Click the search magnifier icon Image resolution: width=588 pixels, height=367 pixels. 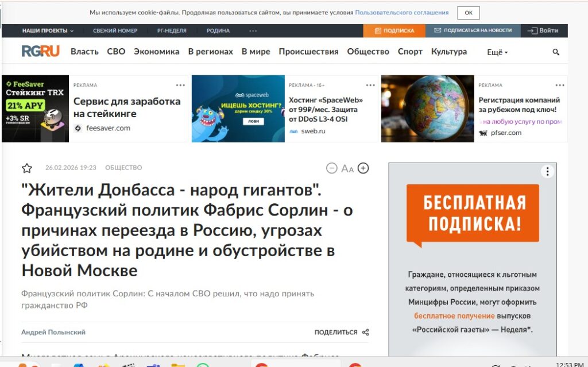555,52
